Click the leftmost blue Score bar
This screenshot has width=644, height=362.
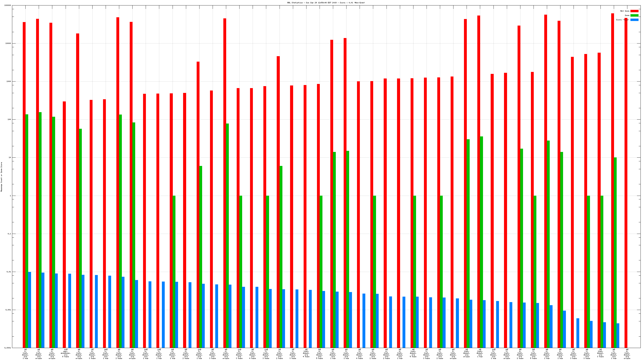click(x=30, y=310)
